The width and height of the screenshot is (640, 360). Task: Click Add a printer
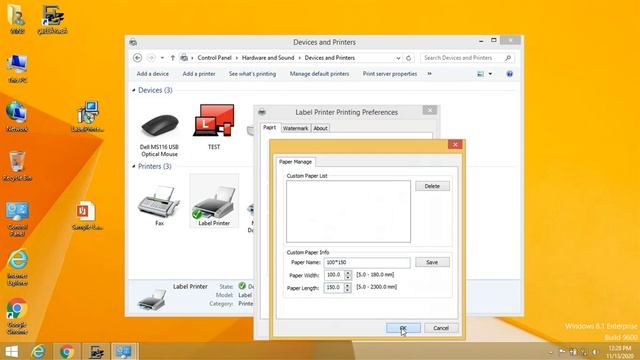[199, 74]
